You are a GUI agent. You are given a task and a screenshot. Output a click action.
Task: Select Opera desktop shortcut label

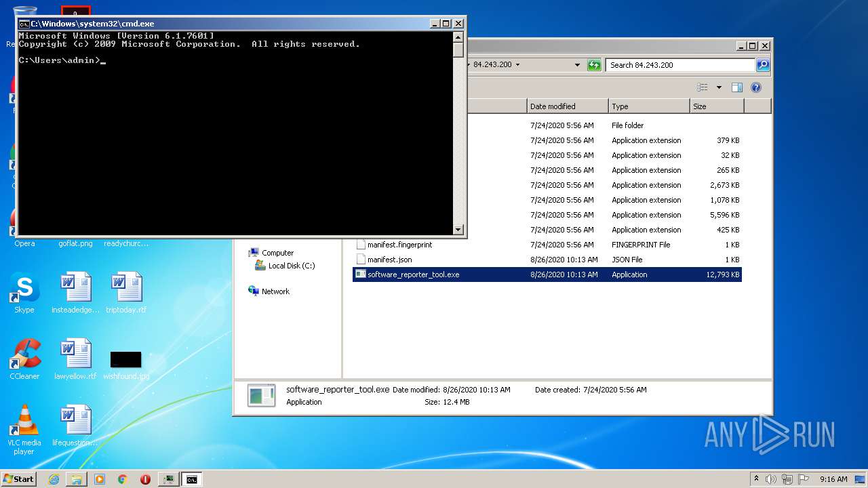click(24, 243)
